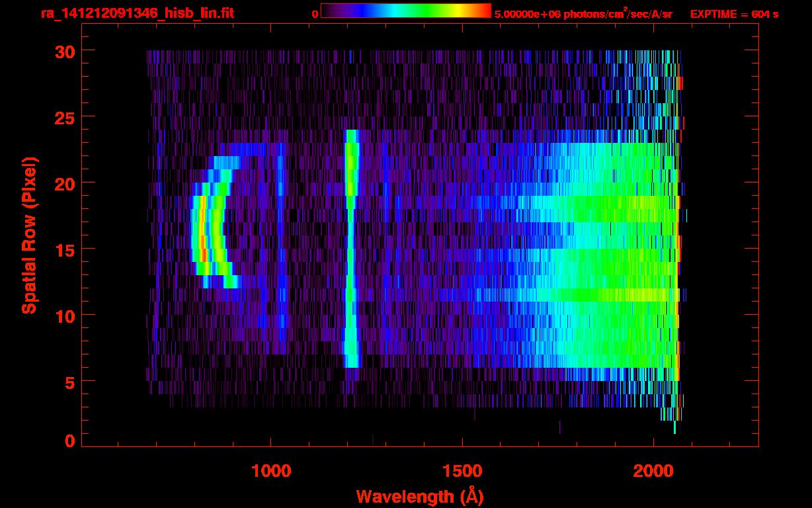This screenshot has width=812, height=508.
Task: Click the 5.00000e+06 photons/cm²/sec/A/sr label
Action: 583,14
